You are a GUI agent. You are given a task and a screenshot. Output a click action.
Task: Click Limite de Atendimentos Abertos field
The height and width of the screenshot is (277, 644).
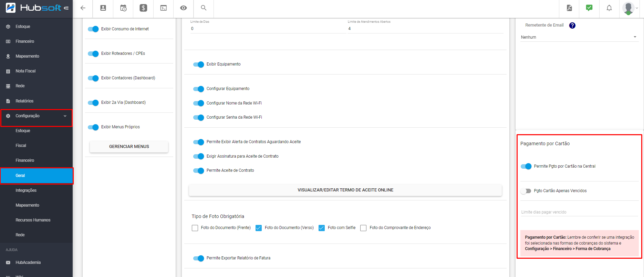tap(426, 29)
